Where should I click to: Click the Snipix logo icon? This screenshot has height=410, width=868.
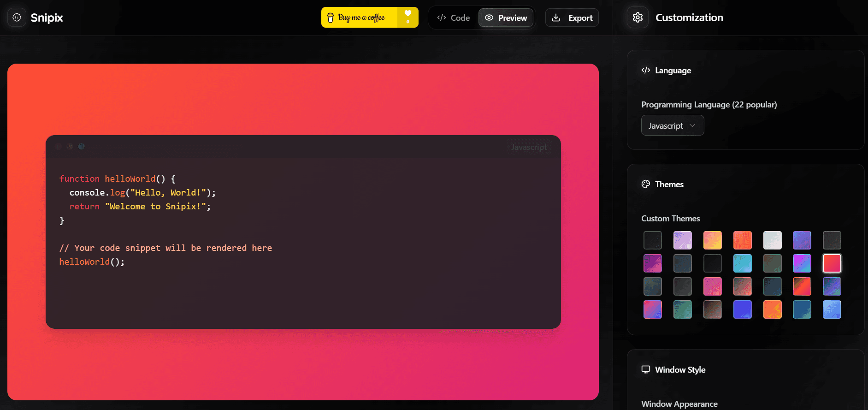point(17,18)
